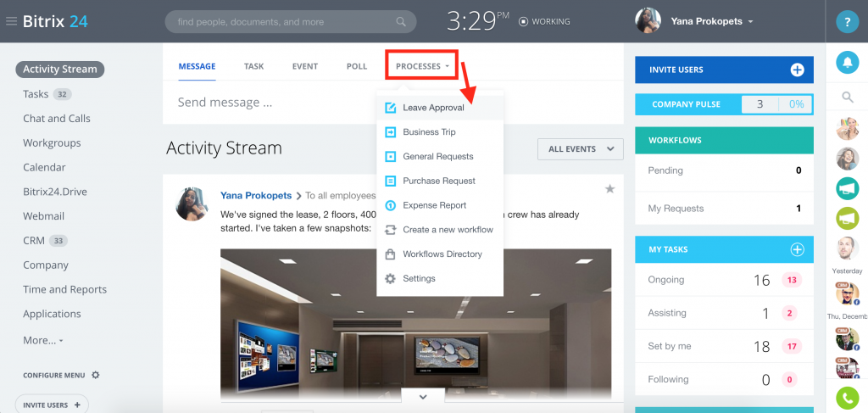Star the Yana Prokopets post
This screenshot has height=413, width=868.
pos(609,189)
